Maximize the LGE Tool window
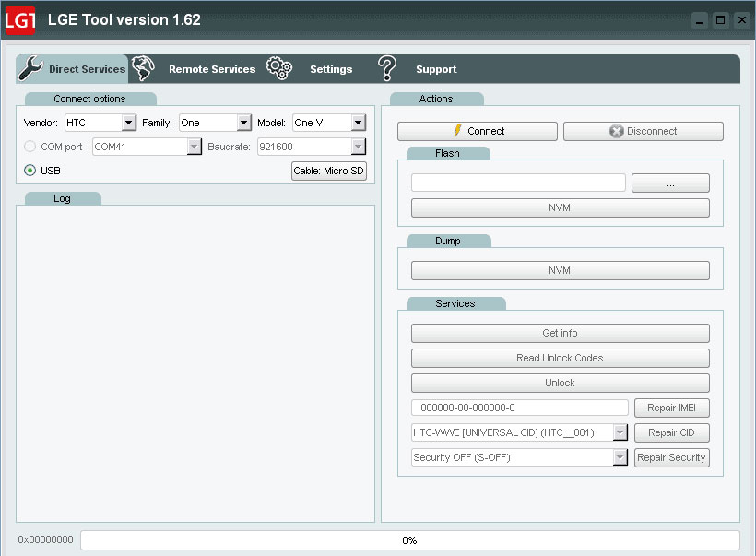The width and height of the screenshot is (756, 556). tap(720, 20)
